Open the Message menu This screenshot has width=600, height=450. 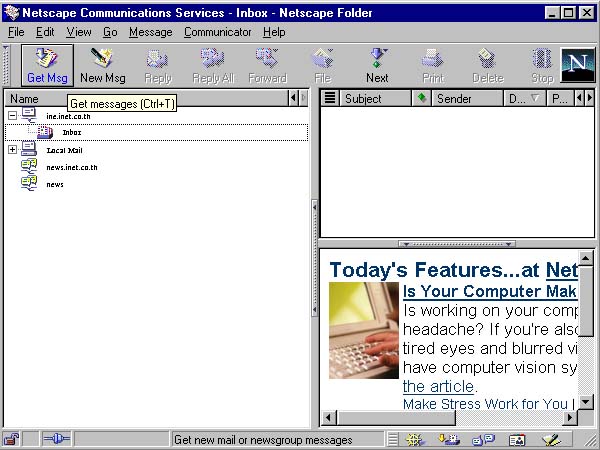[x=150, y=32]
